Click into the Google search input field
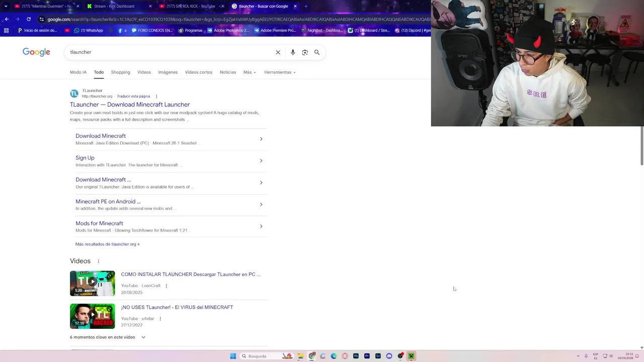 coord(171,52)
